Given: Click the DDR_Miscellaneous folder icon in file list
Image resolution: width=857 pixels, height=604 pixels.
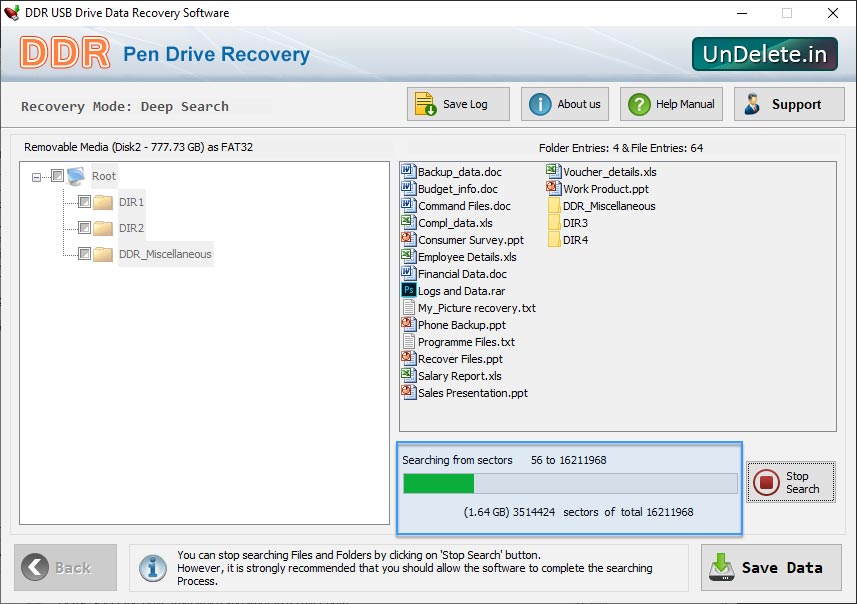Looking at the screenshot, I should (554, 206).
